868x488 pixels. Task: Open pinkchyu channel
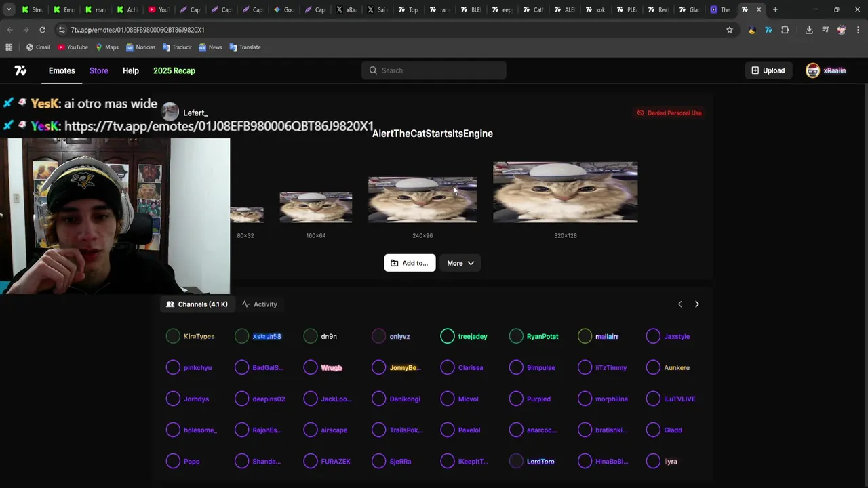(189, 367)
